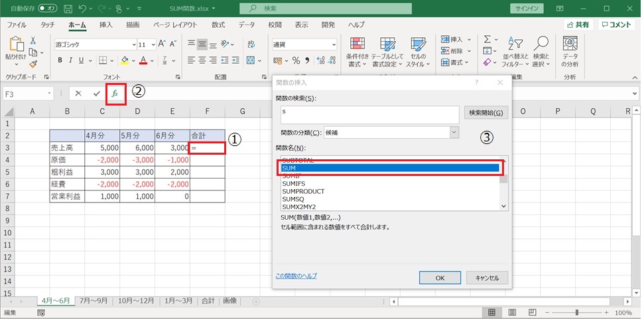644x320 pixels.
Task: Toggle italic text formatting
Action: (x=73, y=60)
